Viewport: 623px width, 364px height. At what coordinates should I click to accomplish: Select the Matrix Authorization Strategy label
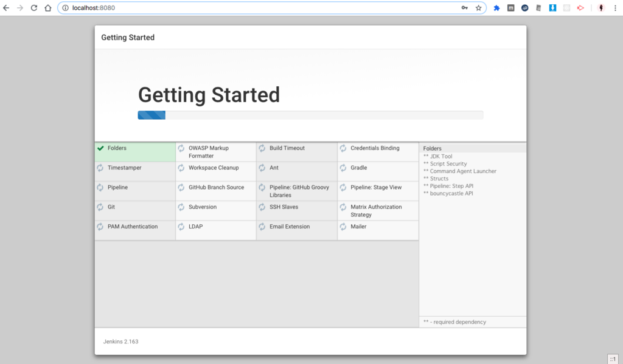(376, 211)
